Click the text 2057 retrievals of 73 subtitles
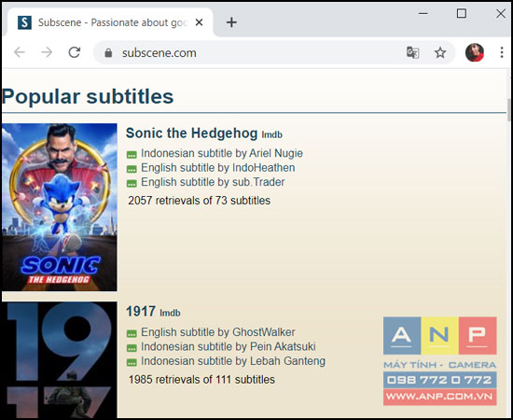The height and width of the screenshot is (420, 513). click(200, 201)
